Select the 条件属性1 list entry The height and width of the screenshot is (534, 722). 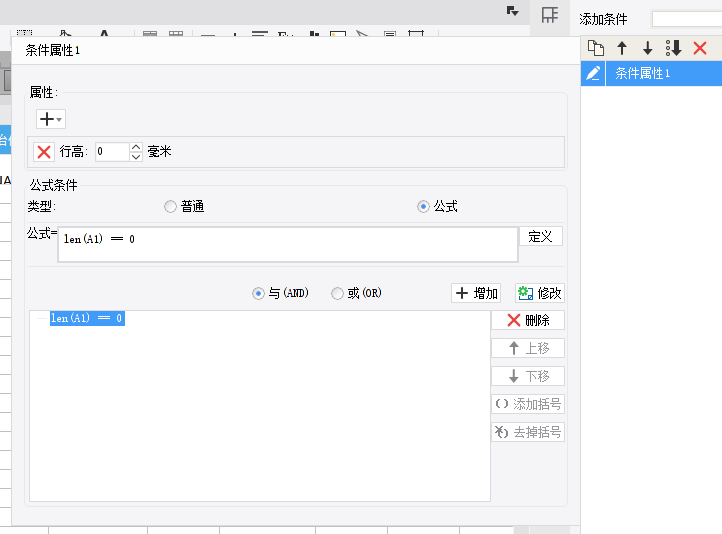[664, 73]
